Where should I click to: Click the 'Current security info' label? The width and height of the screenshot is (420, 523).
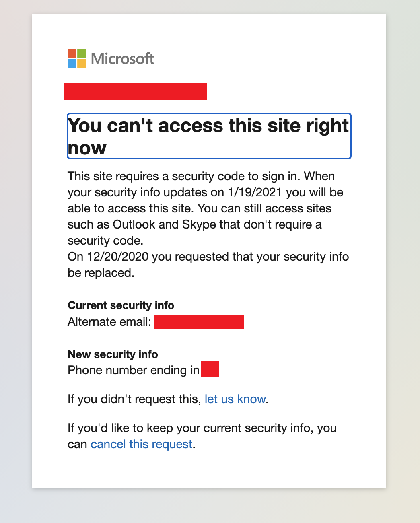click(121, 305)
